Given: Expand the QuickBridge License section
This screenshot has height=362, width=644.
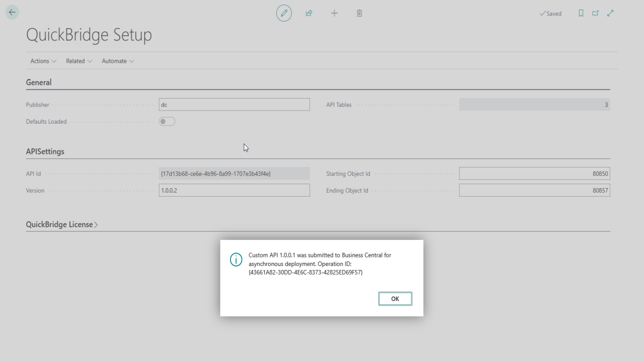Looking at the screenshot, I should pos(62,224).
